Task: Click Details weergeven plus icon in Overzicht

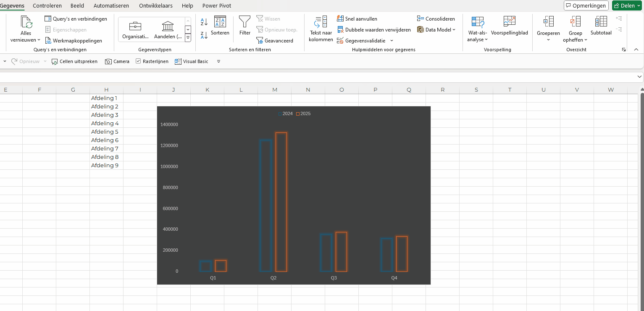Action: click(x=619, y=18)
